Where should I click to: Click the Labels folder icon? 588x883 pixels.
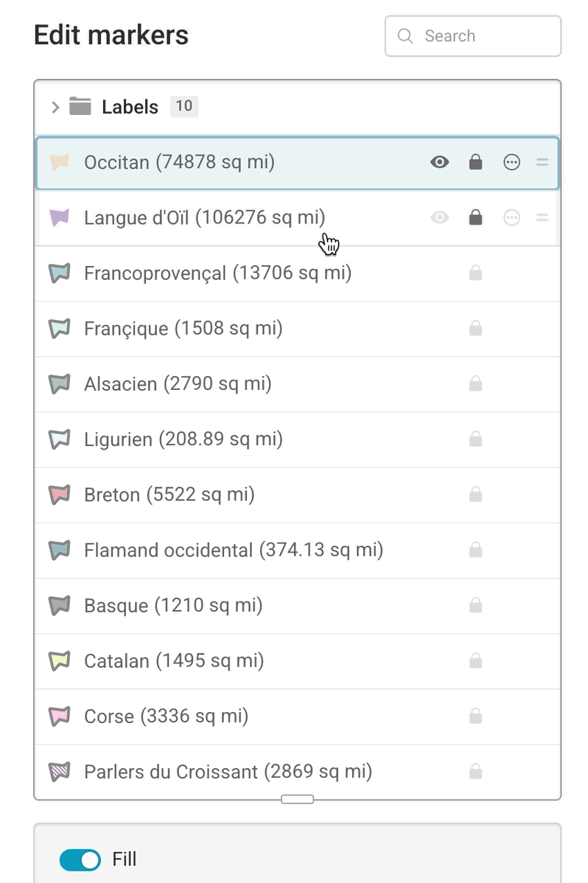(80, 106)
